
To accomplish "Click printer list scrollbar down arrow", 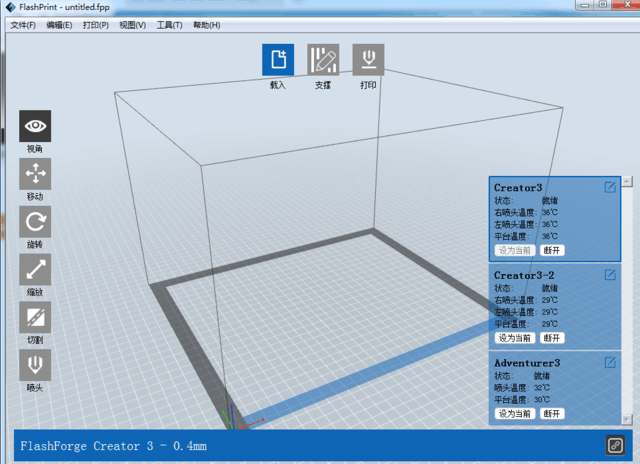I will 627,420.
